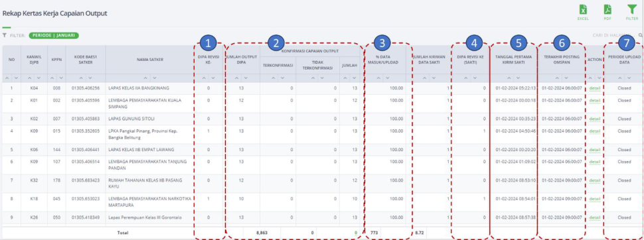Click in the Cari di Halaman search field
This screenshot has height=240, width=644.
tap(611, 35)
